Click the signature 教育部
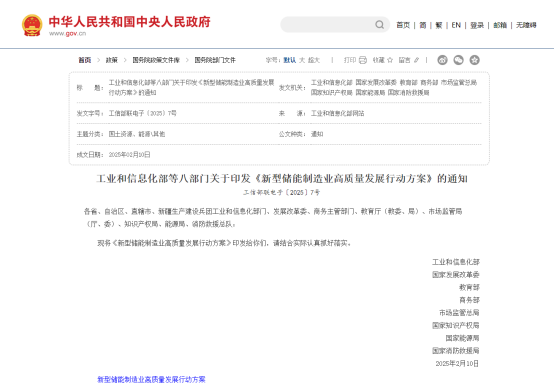This screenshot has height=387, width=554. 469,287
